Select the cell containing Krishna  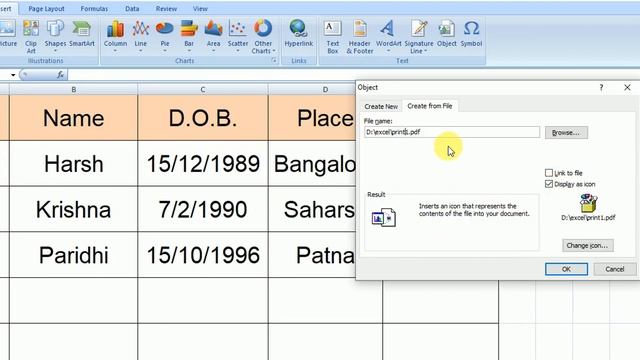73,209
